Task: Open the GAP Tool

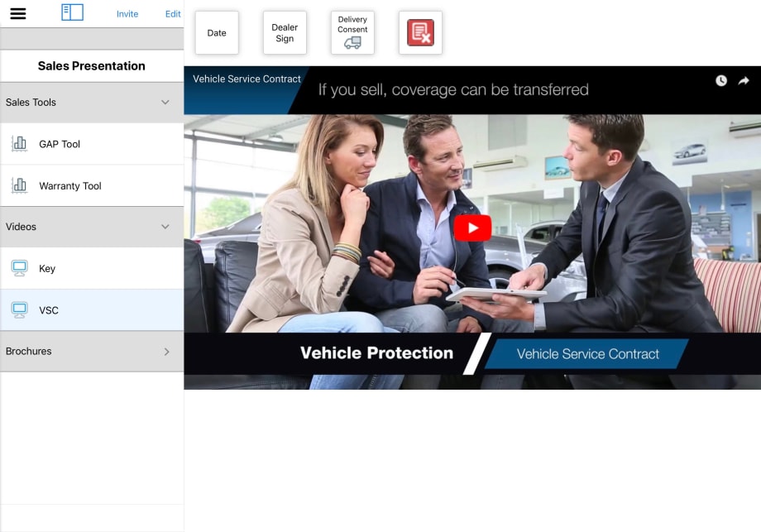Action: pyautogui.click(x=58, y=144)
